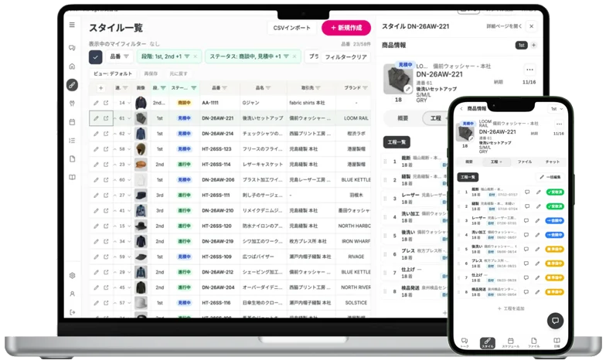Filter by the 取引先 column header
606x364 pixels.
click(x=318, y=88)
